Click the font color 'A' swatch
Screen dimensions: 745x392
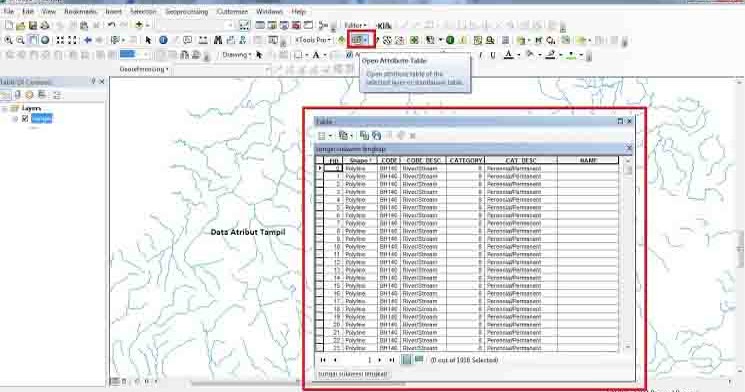pos(509,55)
